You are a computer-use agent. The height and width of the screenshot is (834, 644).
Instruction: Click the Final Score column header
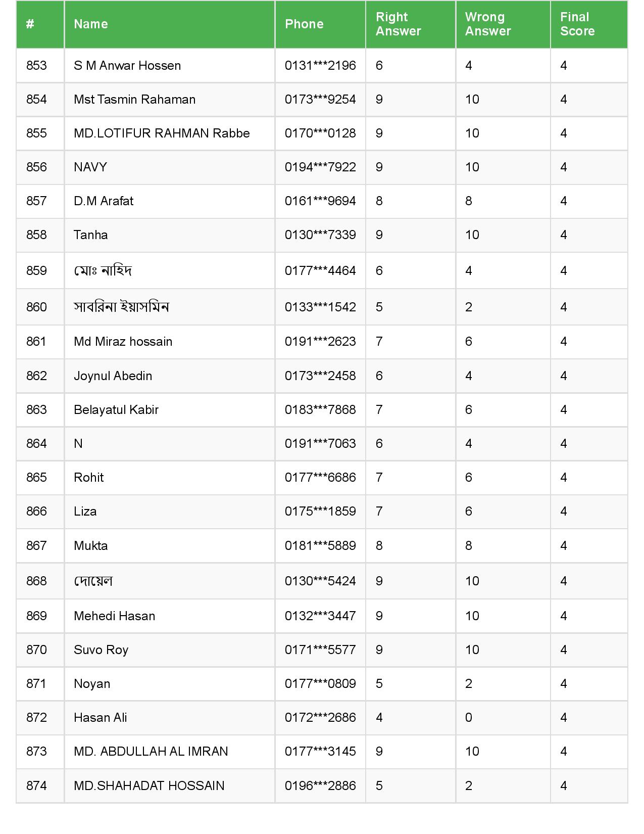[x=577, y=24]
